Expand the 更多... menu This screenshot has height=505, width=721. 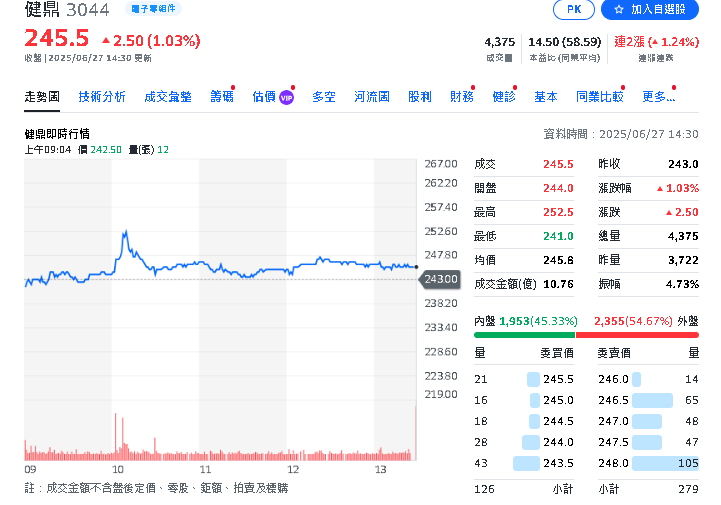[x=658, y=97]
